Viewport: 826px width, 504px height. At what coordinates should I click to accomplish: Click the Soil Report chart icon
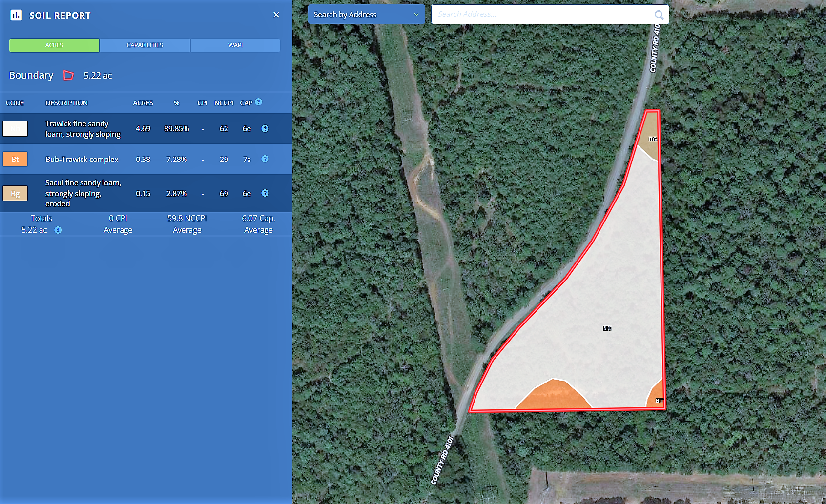[16, 15]
